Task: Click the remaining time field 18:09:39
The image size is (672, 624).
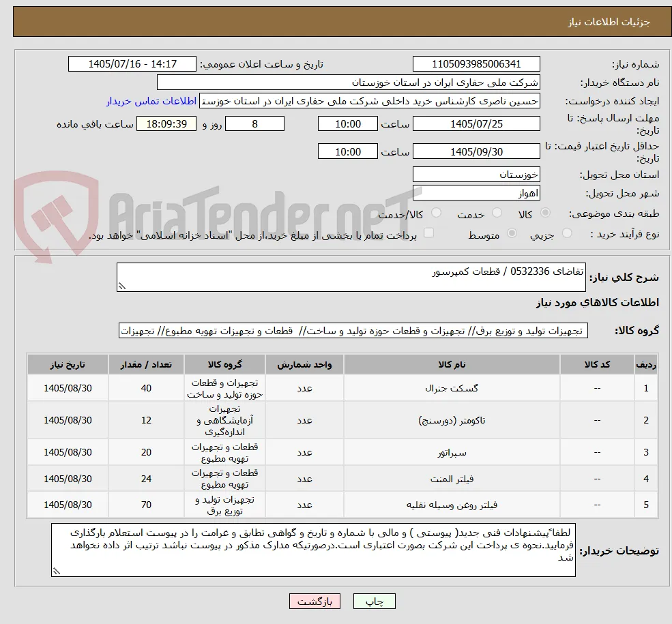Action: 166,123
